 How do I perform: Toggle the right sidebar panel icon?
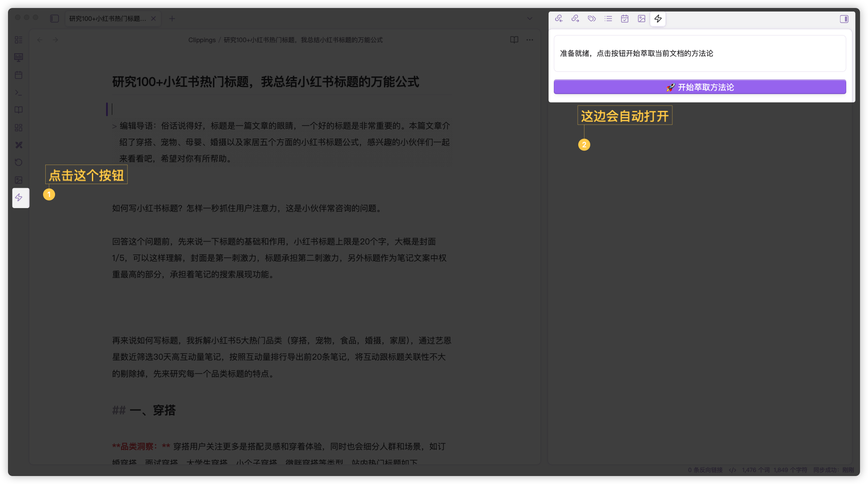pos(844,19)
